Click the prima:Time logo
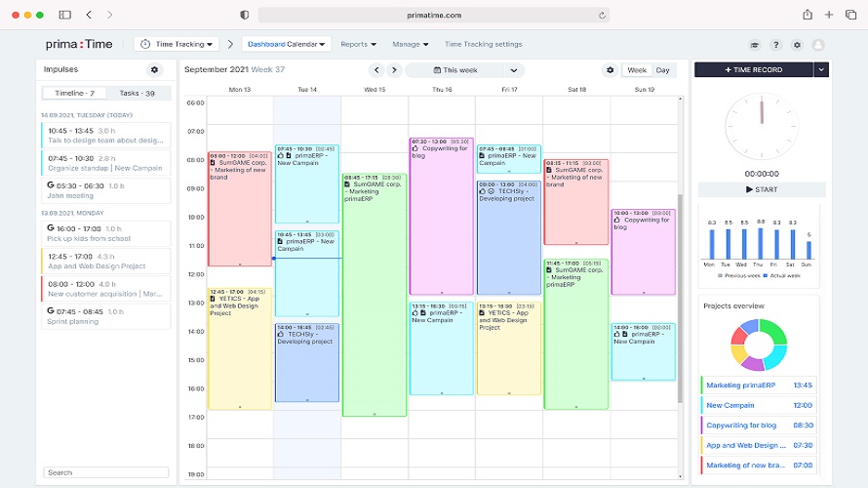 [79, 44]
